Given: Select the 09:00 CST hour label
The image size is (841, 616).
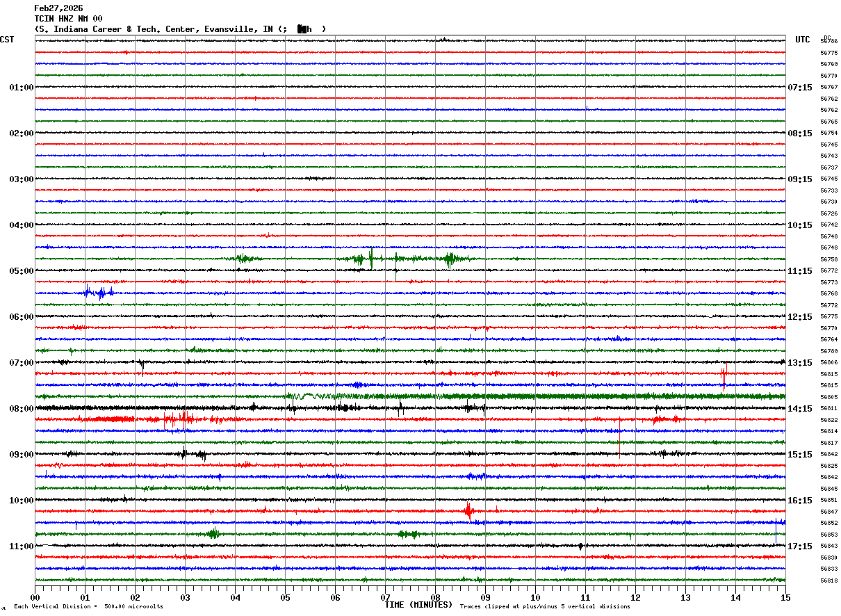Looking at the screenshot, I should coord(21,455).
